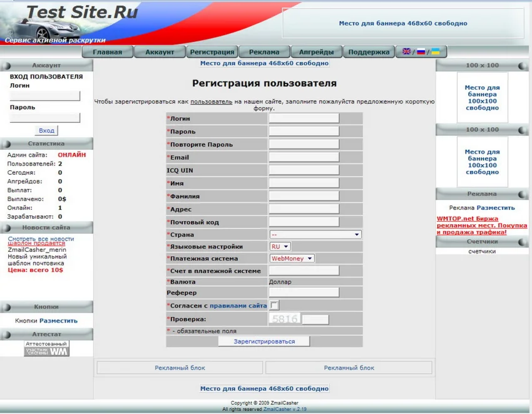532x414 pixels.
Task: Click the пользователь link in intro text
Action: click(211, 101)
